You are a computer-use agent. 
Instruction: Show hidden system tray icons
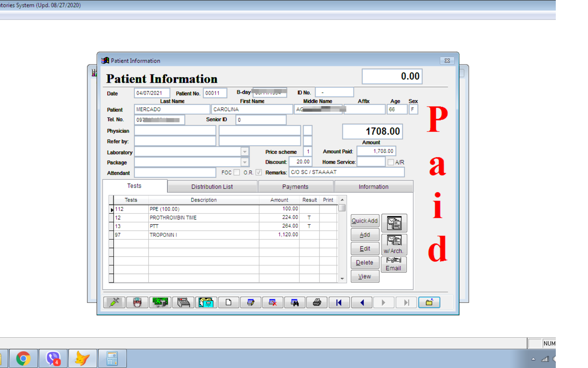[x=533, y=359]
